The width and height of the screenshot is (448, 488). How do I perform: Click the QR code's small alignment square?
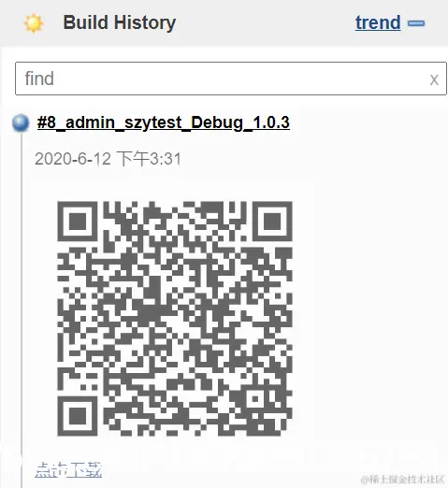[255, 399]
